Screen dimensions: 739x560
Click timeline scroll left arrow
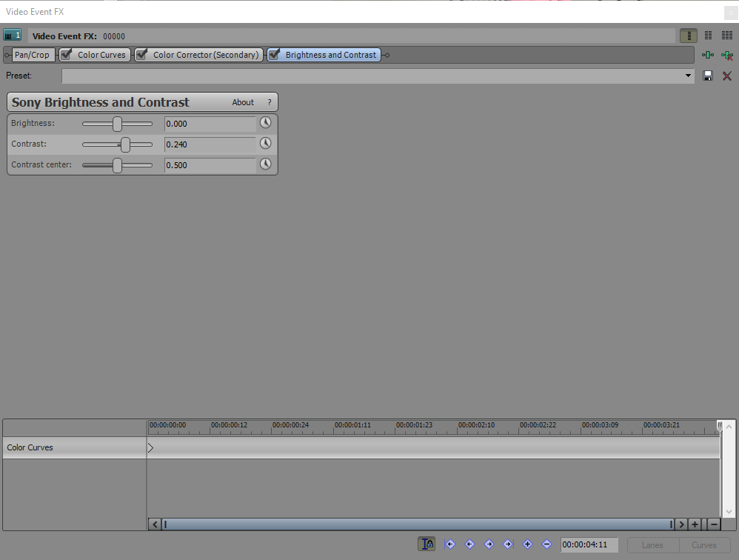click(155, 524)
